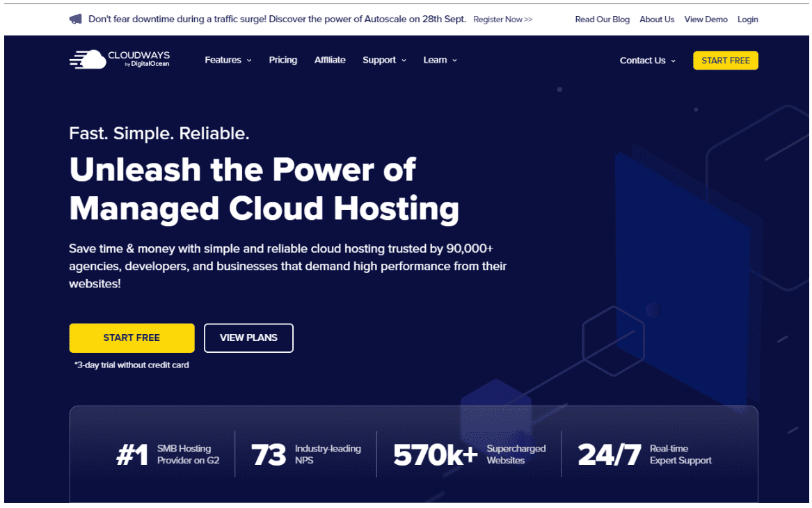Viewport: 812px width, 508px height.
Task: Go to the Affiliate page
Action: [330, 60]
